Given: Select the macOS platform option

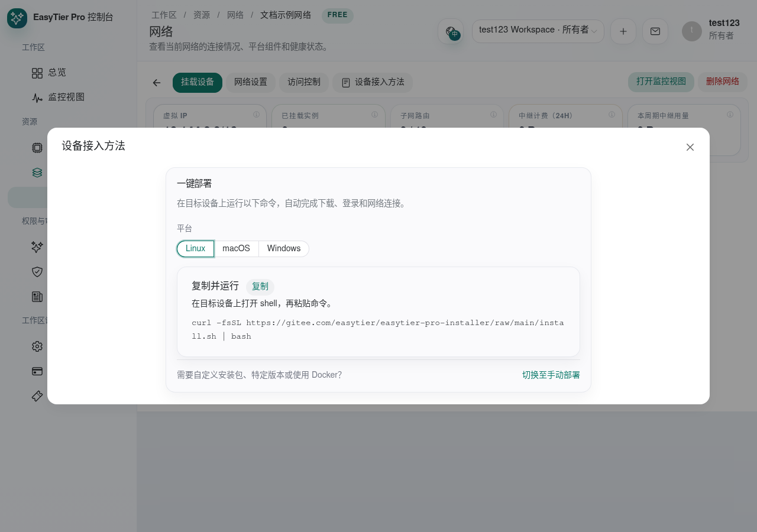Looking at the screenshot, I should click(x=236, y=249).
